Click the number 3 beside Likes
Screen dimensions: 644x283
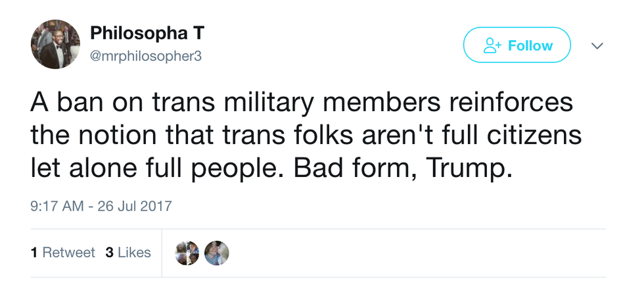(x=109, y=253)
